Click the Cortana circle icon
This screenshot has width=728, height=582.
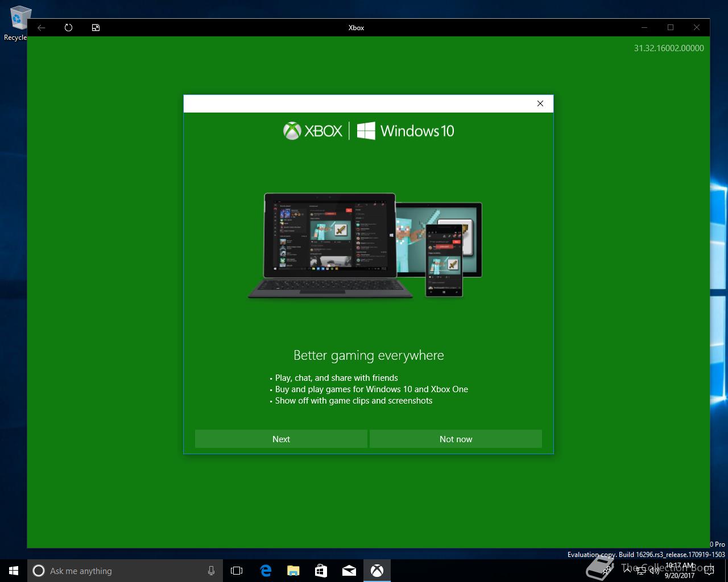39,571
